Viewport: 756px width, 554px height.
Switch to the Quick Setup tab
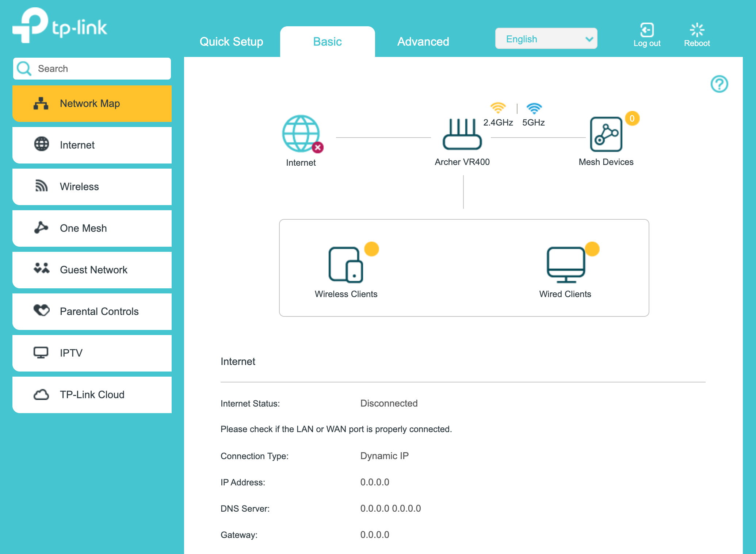click(231, 42)
